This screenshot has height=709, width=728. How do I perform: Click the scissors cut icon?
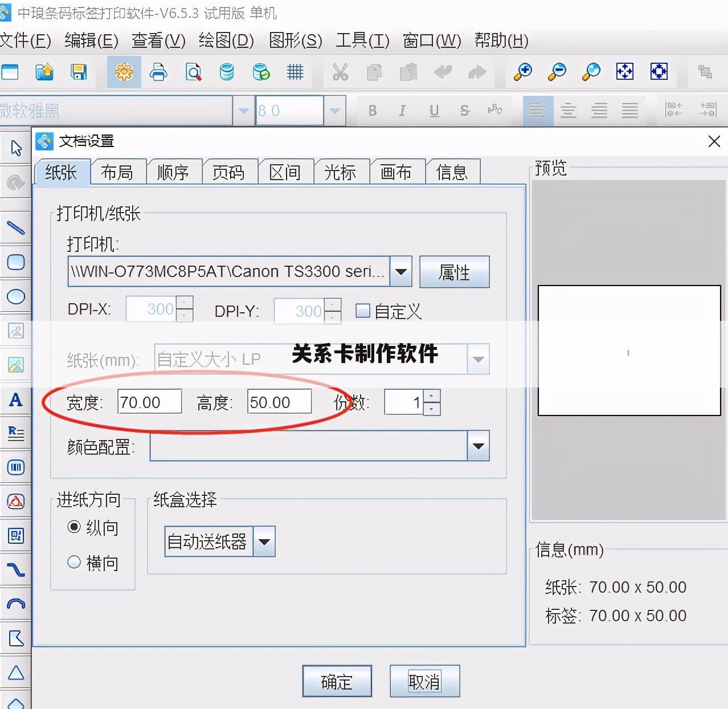click(340, 72)
